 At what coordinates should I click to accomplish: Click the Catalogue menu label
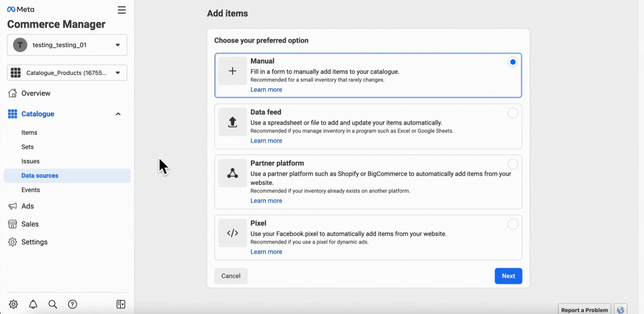point(38,114)
